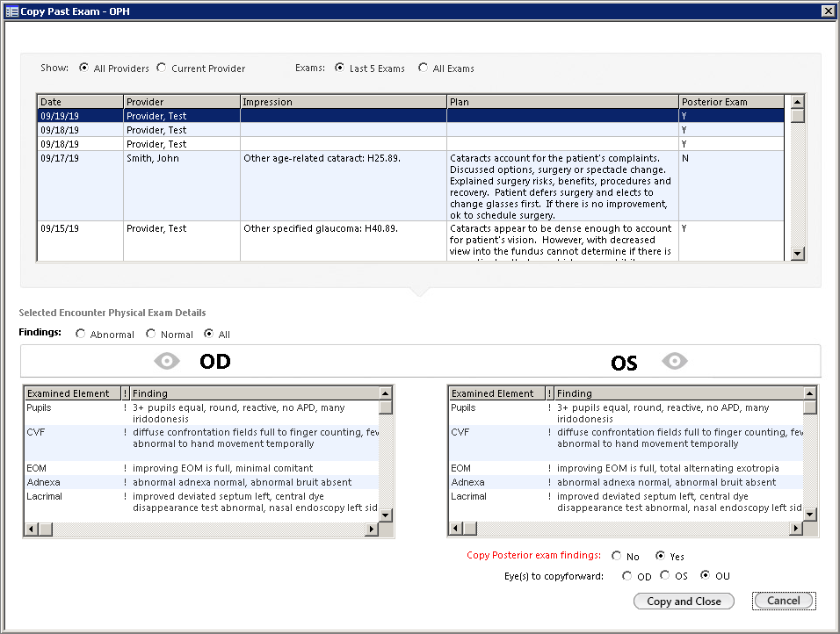Select Adnexa row in OD findings

(x=201, y=482)
